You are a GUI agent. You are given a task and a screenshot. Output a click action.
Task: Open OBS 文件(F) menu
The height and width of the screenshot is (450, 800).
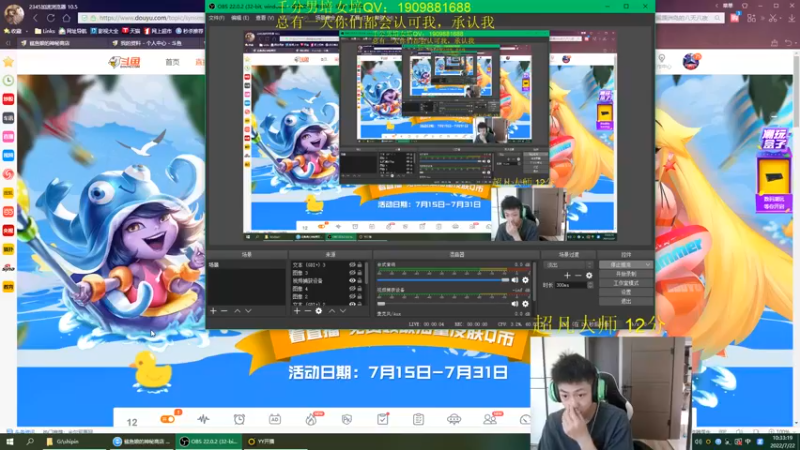click(x=216, y=18)
